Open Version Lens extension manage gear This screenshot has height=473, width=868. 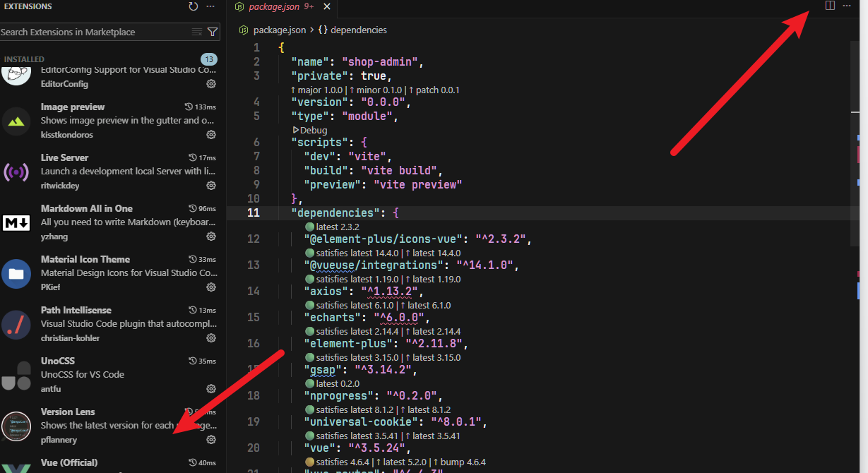210,440
